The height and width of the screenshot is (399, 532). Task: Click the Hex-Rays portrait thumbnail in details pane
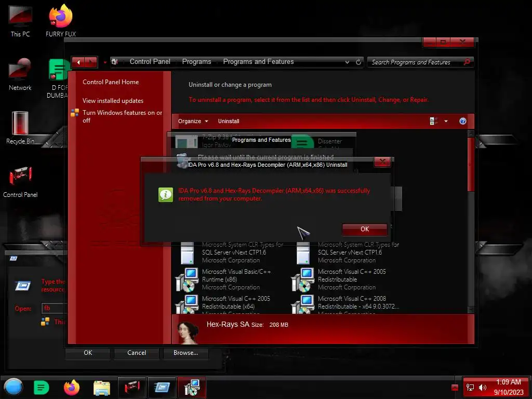tap(188, 332)
